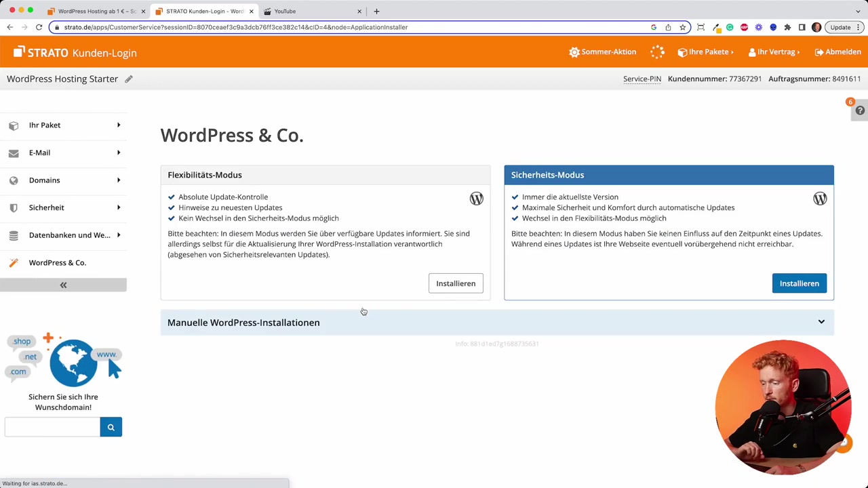Click the Wunschdomain globe promotional image
Viewport: 868px width, 488px height.
(64, 359)
